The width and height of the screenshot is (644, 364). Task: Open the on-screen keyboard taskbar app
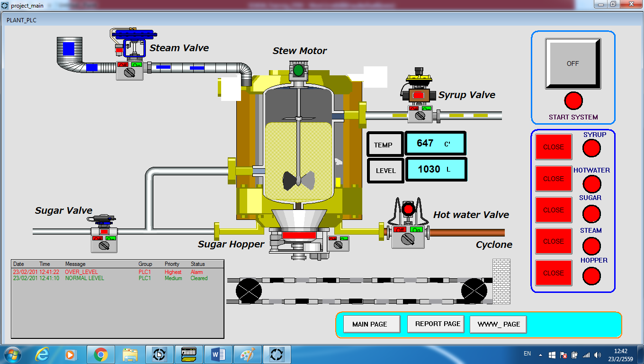(x=189, y=355)
